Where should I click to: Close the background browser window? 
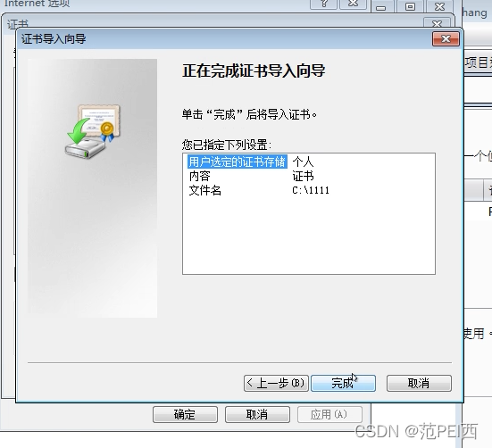point(439,6)
